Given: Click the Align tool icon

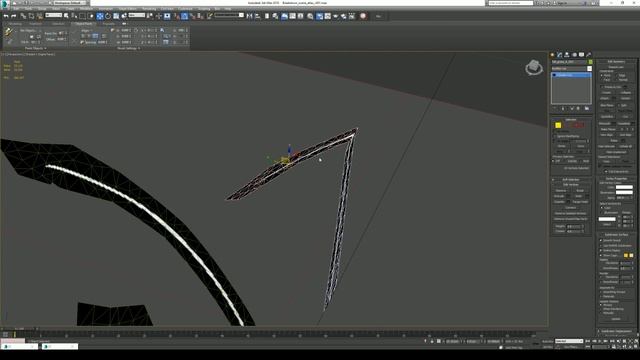Looking at the screenshot, I should coord(258,16).
